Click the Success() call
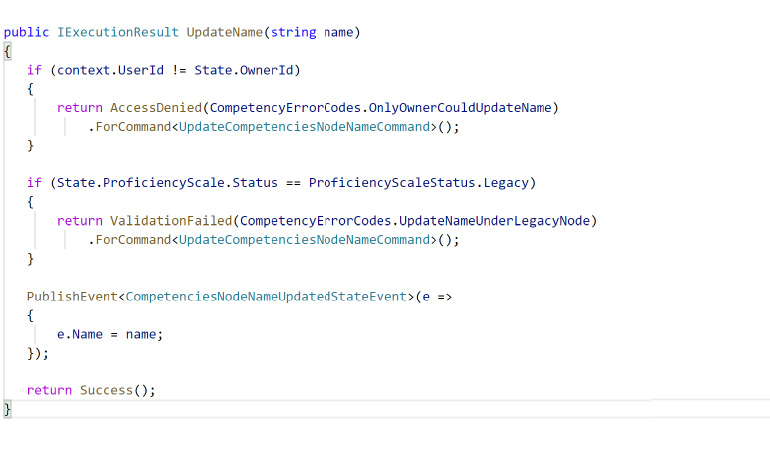 pos(117,391)
